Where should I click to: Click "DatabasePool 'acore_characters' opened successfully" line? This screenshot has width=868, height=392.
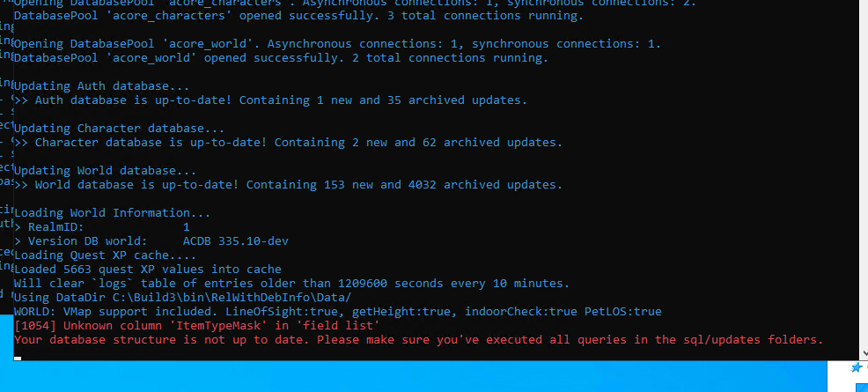299,16
